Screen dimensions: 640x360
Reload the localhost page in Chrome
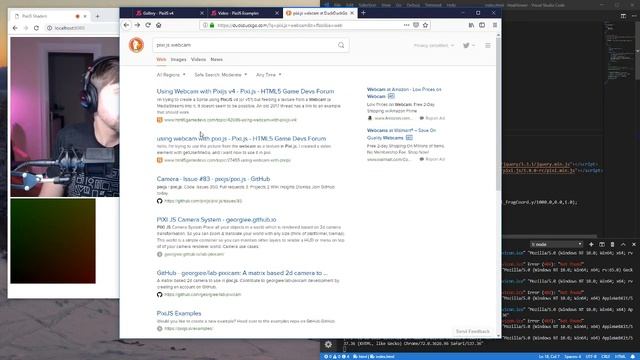click(x=36, y=28)
